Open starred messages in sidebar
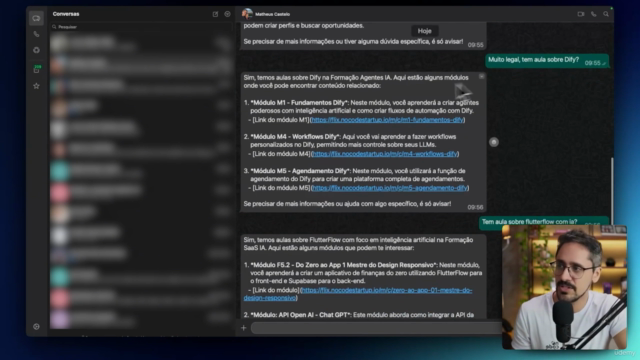Image resolution: width=640 pixels, height=360 pixels. 36,86
